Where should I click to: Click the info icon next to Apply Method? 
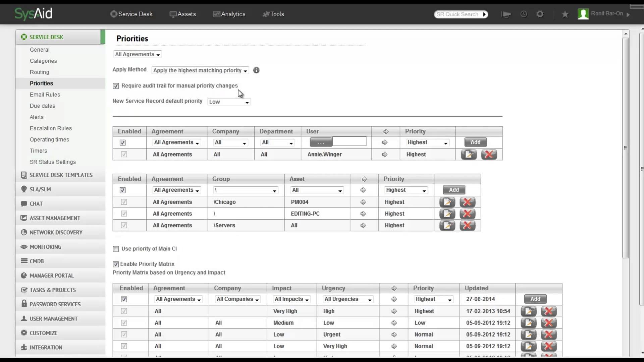[257, 70]
